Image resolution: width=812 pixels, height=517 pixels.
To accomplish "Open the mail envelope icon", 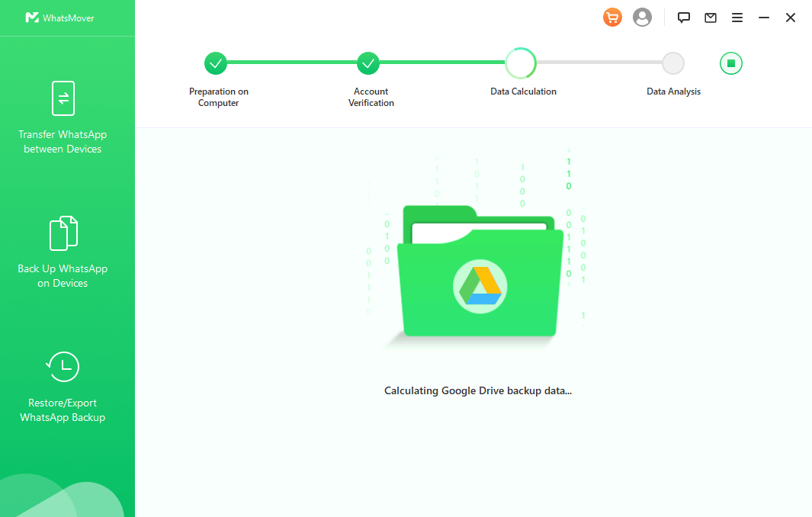I will coord(711,18).
